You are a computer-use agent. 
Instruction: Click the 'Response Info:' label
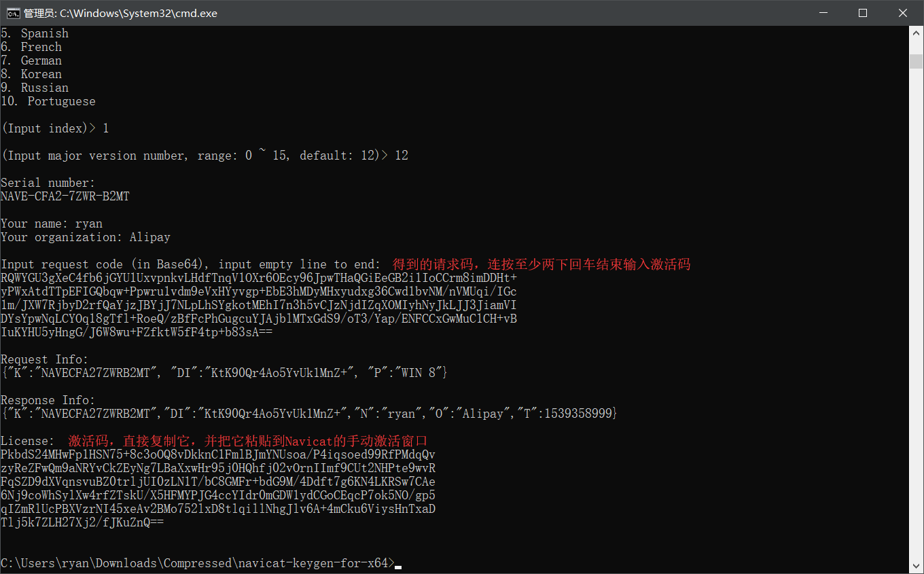pyautogui.click(x=48, y=400)
